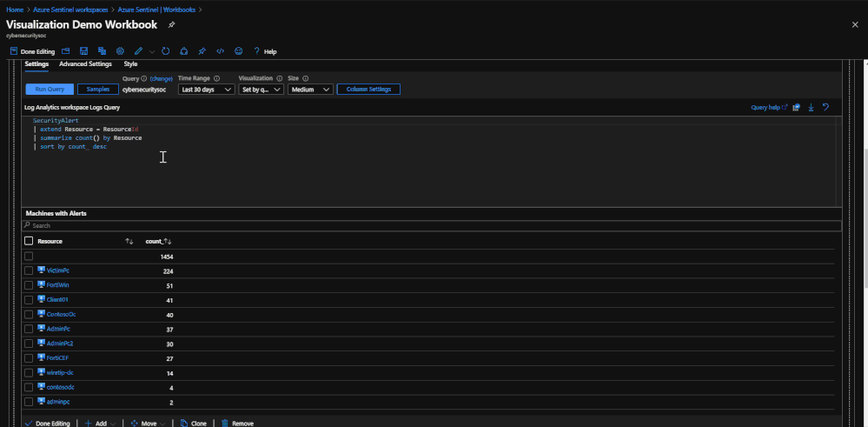Click the Clone button
Image resolution: width=868 pixels, height=427 pixels.
tap(194, 424)
